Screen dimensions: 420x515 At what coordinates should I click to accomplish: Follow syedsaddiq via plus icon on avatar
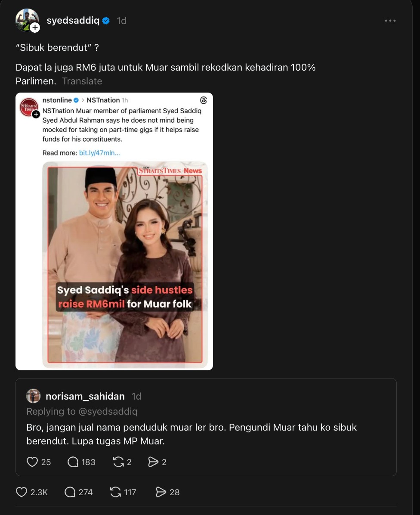(x=35, y=28)
